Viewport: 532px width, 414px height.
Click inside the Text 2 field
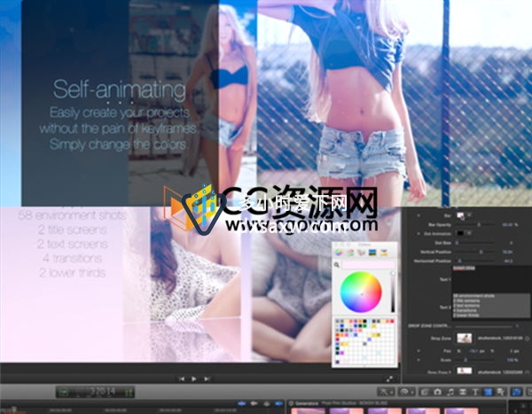tap(491, 306)
